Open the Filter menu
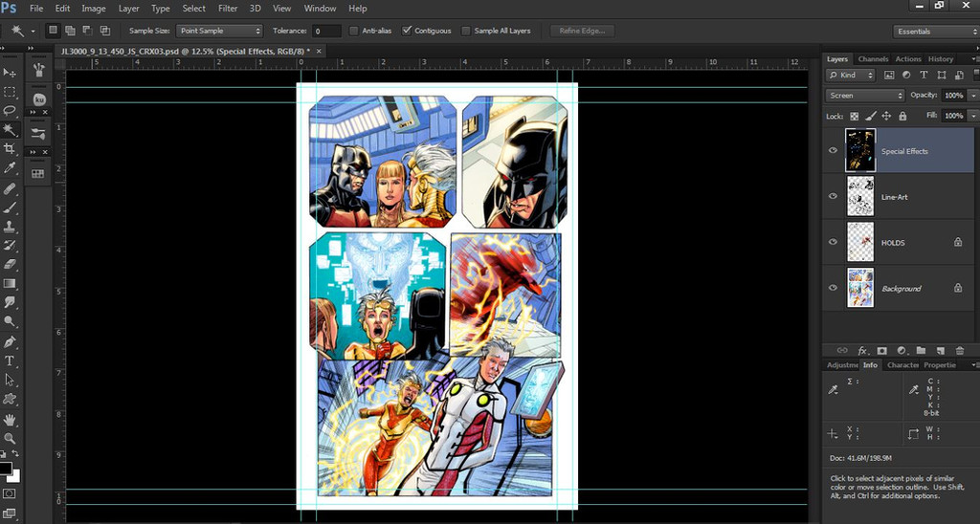The image size is (980, 524). [x=228, y=9]
